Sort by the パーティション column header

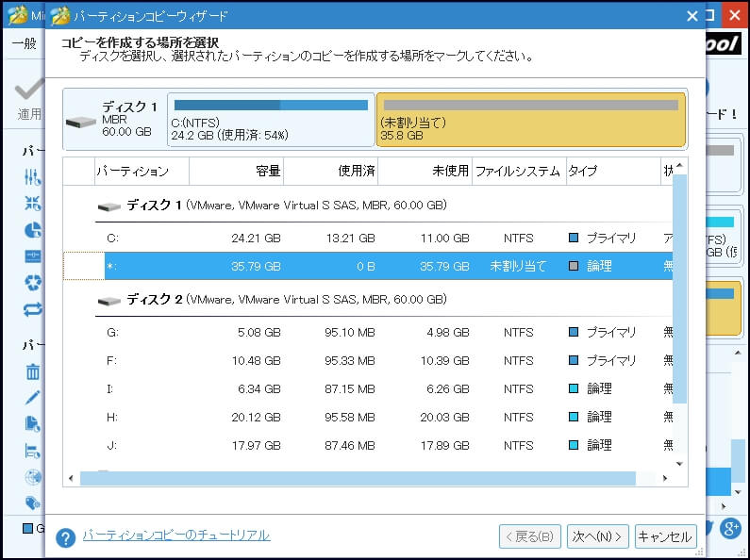(142, 171)
